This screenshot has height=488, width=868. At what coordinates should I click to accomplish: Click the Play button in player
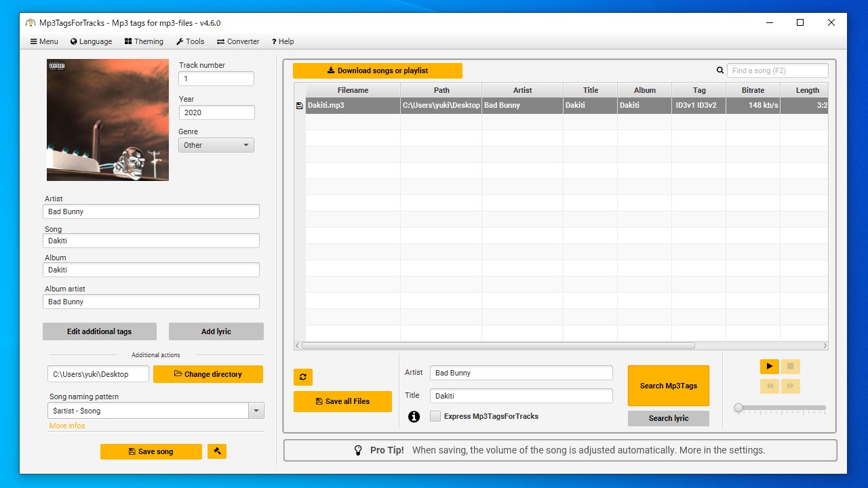coord(769,367)
